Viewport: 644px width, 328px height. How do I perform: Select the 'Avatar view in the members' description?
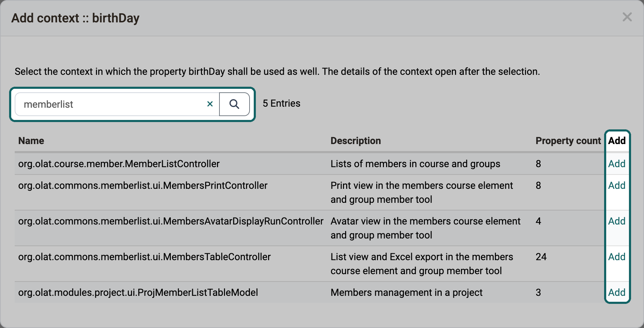coord(426,228)
